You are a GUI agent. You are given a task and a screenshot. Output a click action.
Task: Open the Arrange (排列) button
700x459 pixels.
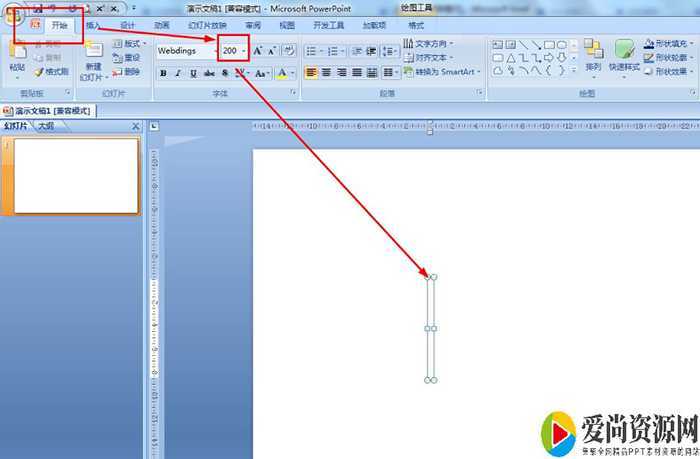click(x=594, y=57)
